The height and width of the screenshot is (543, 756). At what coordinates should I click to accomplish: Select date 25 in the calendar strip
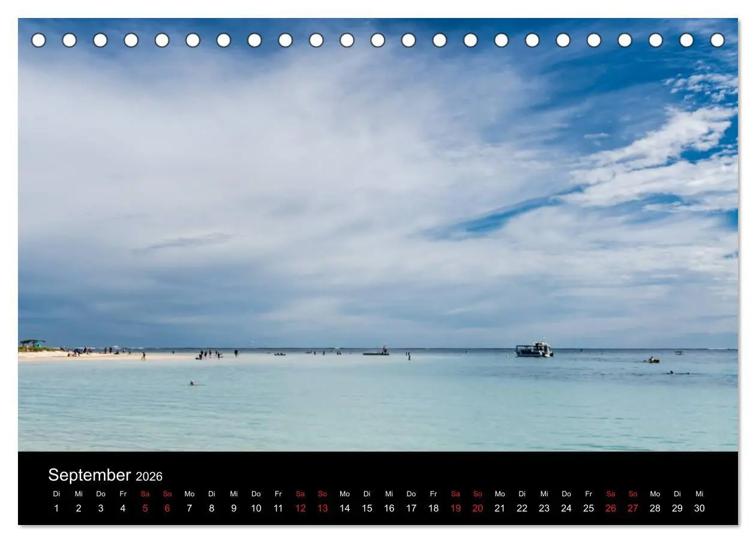[x=589, y=508]
